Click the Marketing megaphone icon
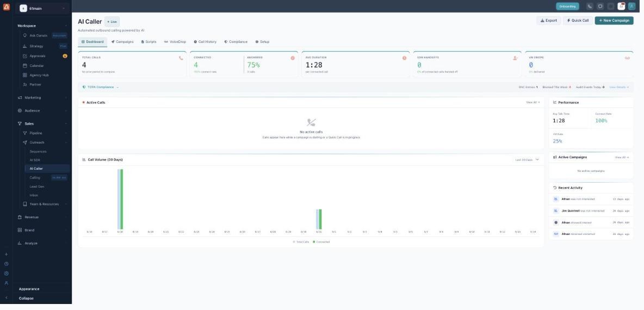Viewport: 644px width, 310px height. (20, 98)
